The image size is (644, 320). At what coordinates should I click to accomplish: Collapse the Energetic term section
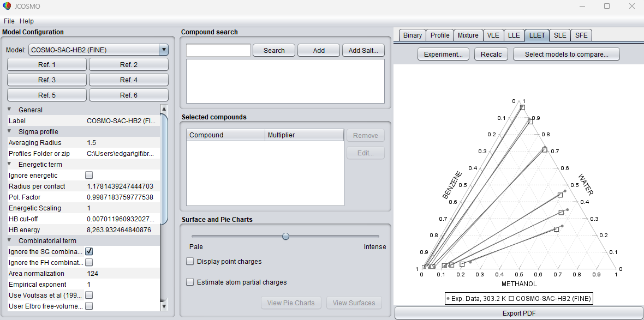pos(9,164)
